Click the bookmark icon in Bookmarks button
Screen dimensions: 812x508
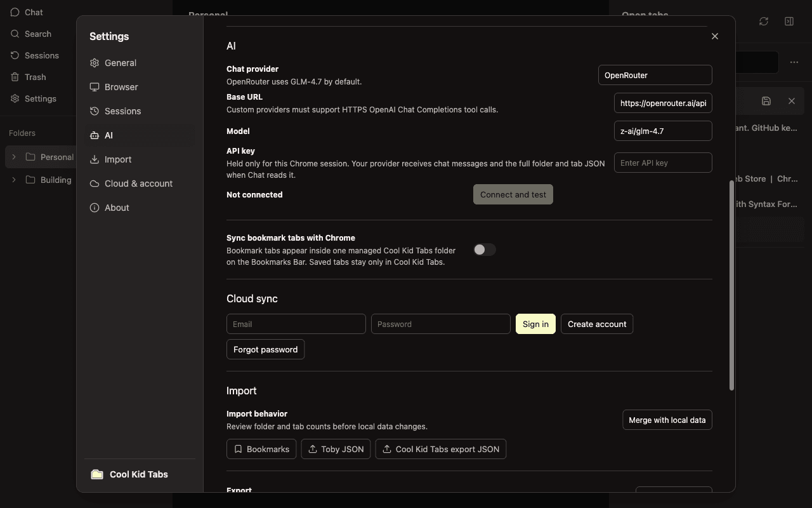239,449
